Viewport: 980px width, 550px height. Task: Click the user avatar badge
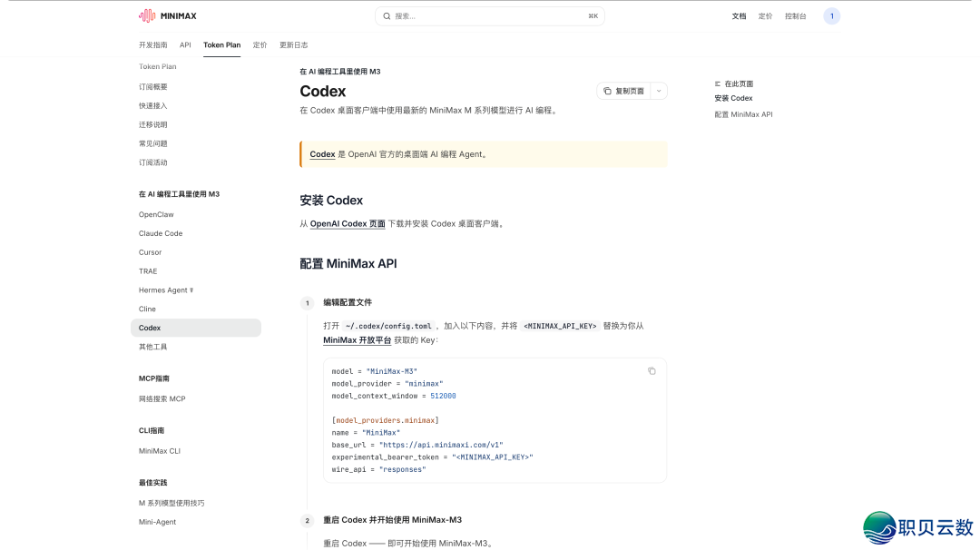(x=831, y=16)
